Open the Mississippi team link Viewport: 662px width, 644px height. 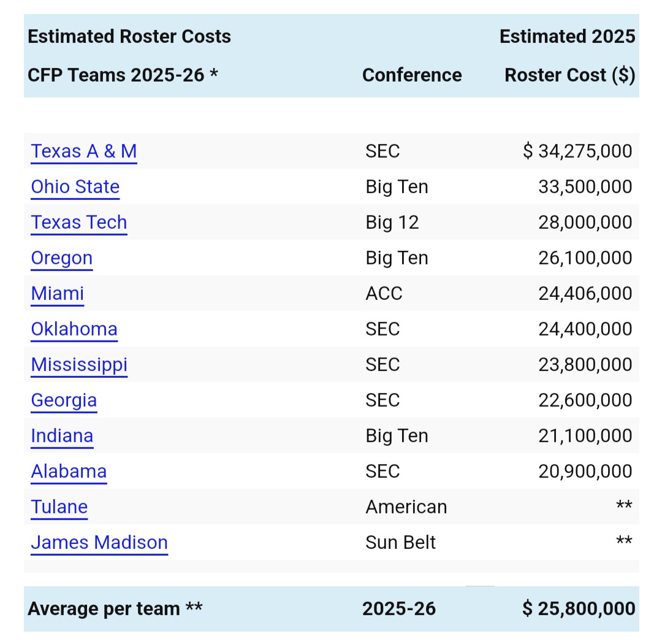coord(79,365)
